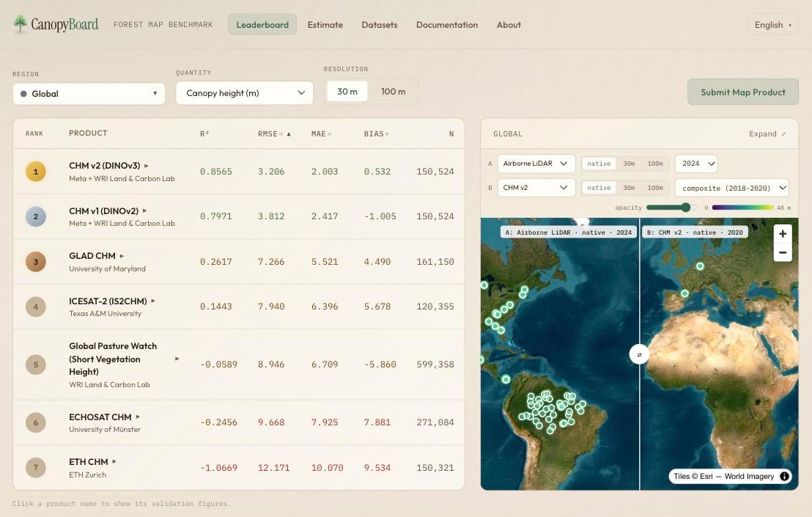The image size is (812, 517).
Task: Set layer A to 100m resolution
Action: point(655,164)
